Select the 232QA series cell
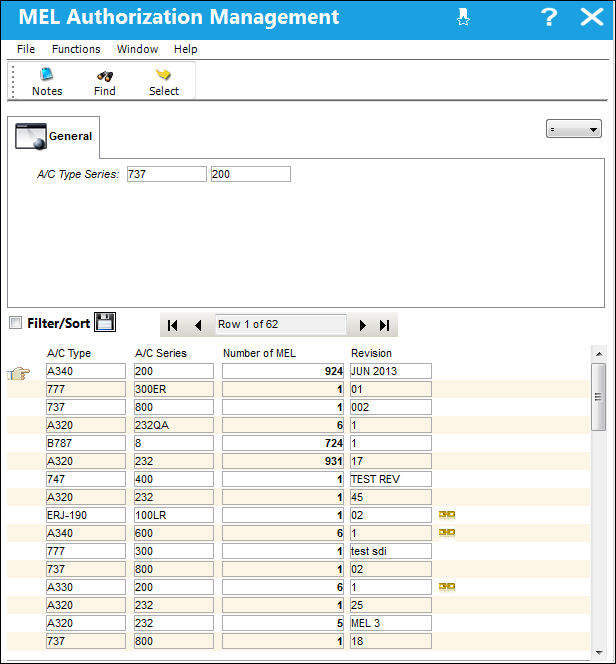The width and height of the screenshot is (616, 664). [174, 425]
